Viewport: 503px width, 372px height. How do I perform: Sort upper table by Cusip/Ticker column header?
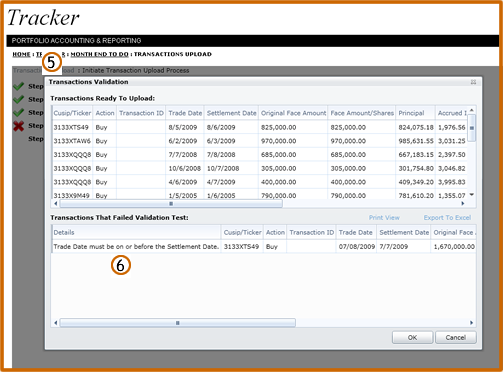72,113
